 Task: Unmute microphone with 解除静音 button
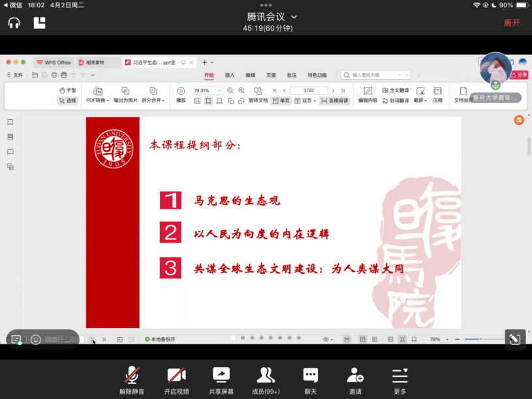[x=131, y=380]
